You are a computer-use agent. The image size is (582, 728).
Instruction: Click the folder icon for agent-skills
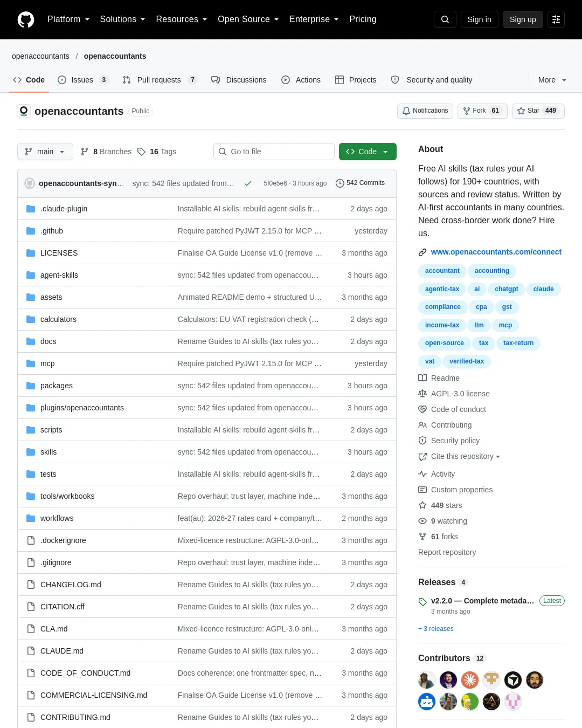point(31,275)
